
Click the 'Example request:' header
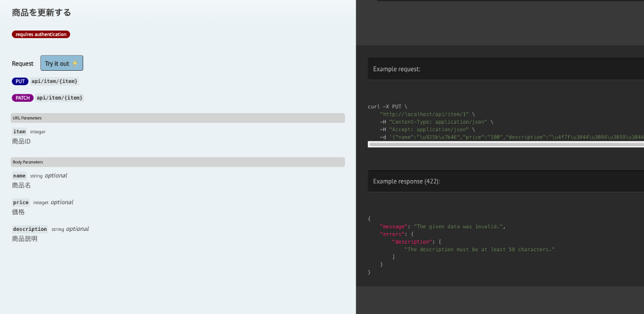(x=506, y=69)
